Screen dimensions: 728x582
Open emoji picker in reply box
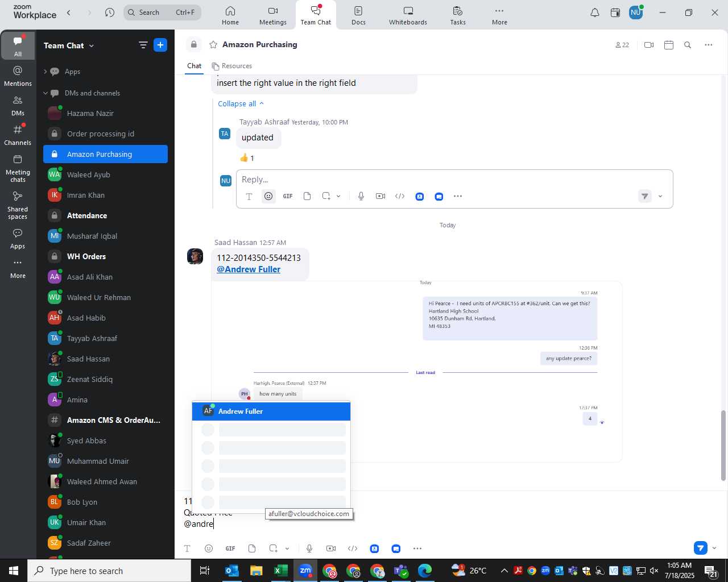point(268,196)
